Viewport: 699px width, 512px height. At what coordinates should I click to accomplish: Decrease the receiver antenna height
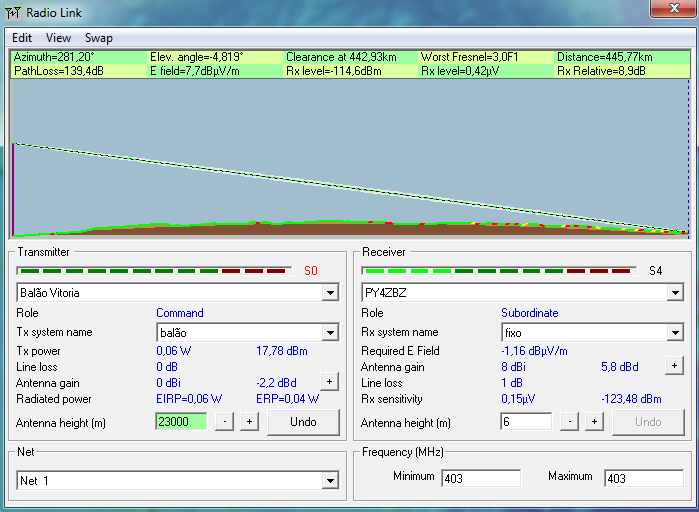point(570,422)
